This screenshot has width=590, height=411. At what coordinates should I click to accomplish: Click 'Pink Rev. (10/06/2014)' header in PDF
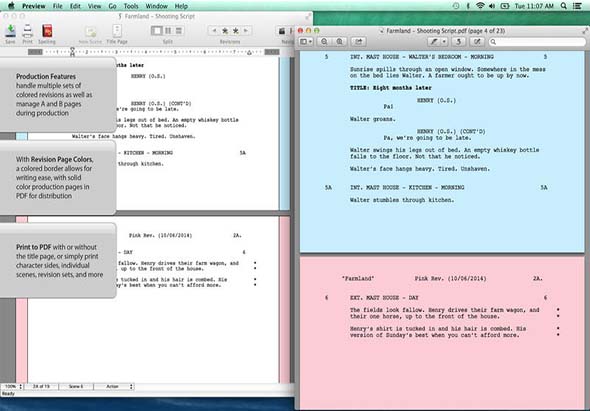(450, 279)
